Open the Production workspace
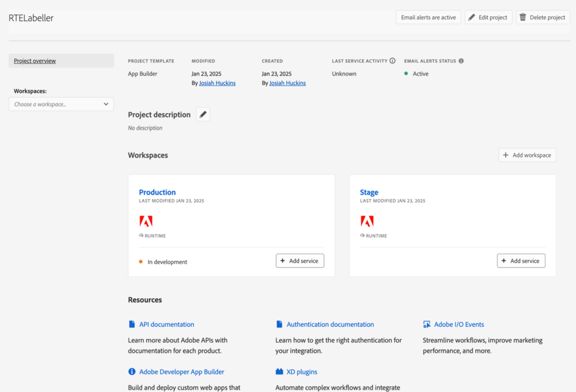The height and width of the screenshot is (392, 576). 157,192
